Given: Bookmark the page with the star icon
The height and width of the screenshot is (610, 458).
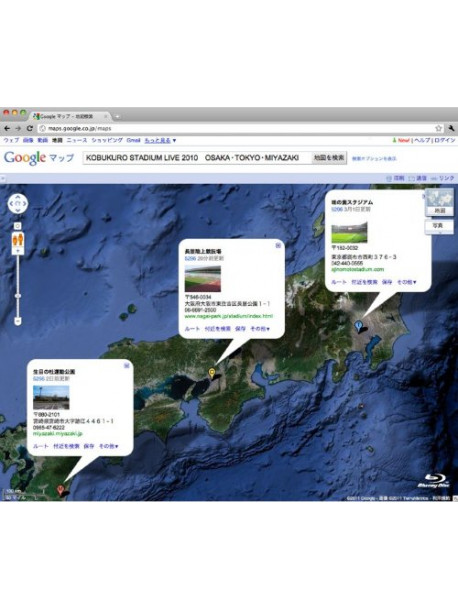Looking at the screenshot, I should pyautogui.click(x=439, y=128).
